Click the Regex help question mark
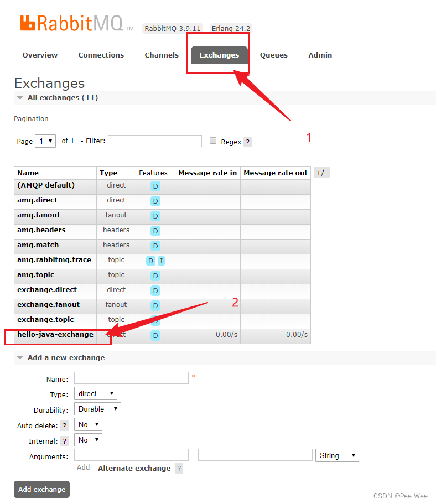Image resolution: width=436 pixels, height=504 pixels. (247, 142)
